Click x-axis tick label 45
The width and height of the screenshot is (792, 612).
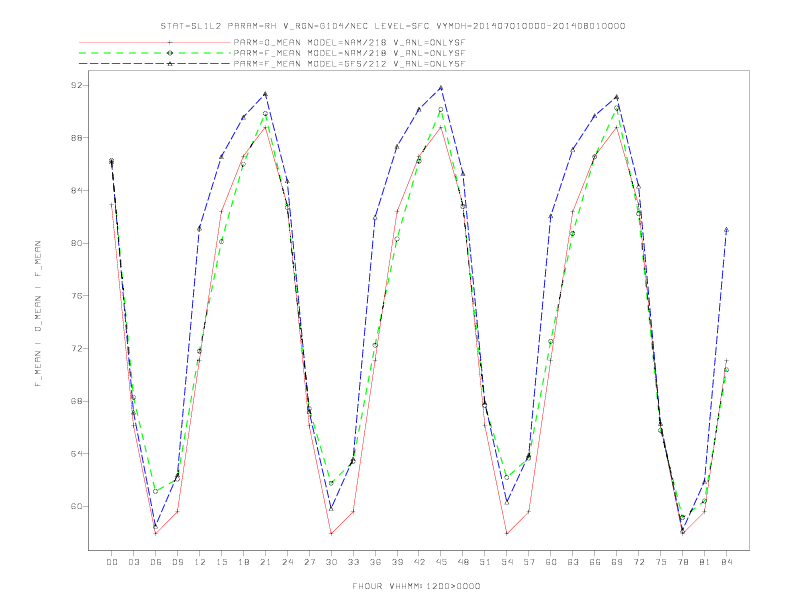[441, 562]
